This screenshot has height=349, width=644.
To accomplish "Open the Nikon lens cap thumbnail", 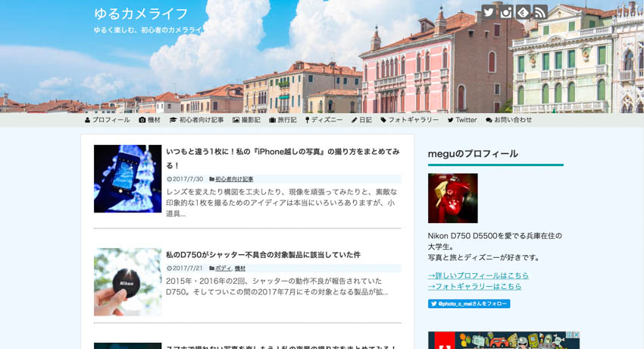I will click(127, 282).
